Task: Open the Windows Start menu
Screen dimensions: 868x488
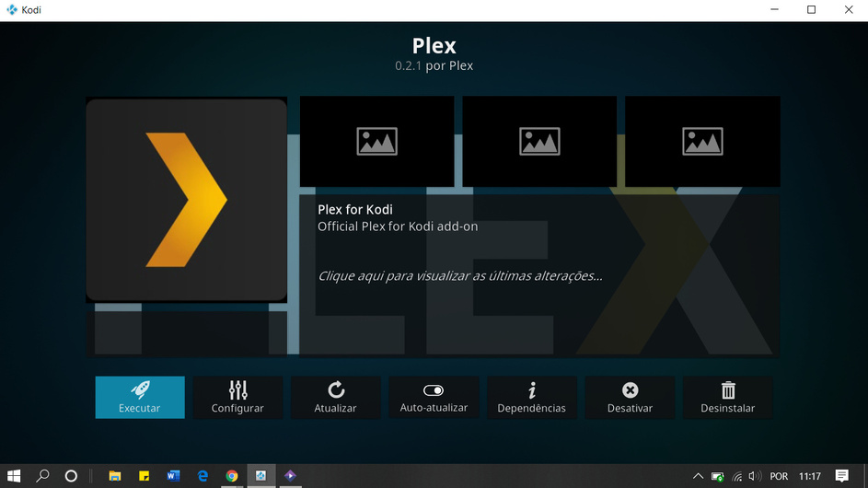Action: pyautogui.click(x=14, y=476)
